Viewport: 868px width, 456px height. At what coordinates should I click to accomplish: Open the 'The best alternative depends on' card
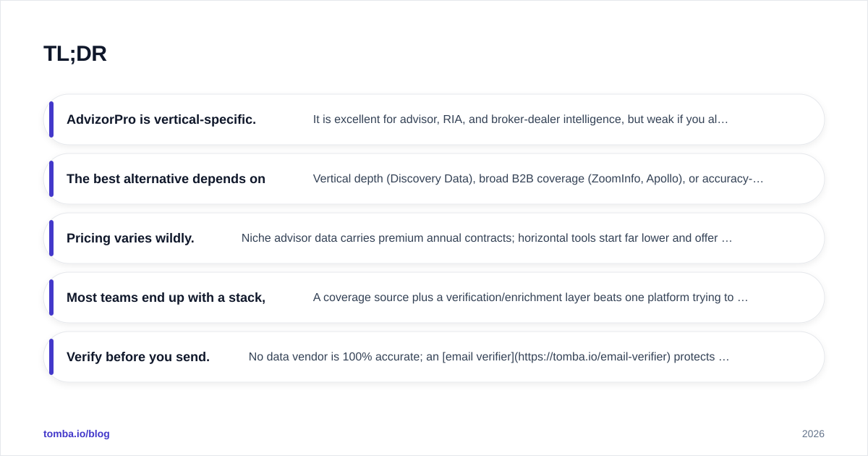point(434,179)
